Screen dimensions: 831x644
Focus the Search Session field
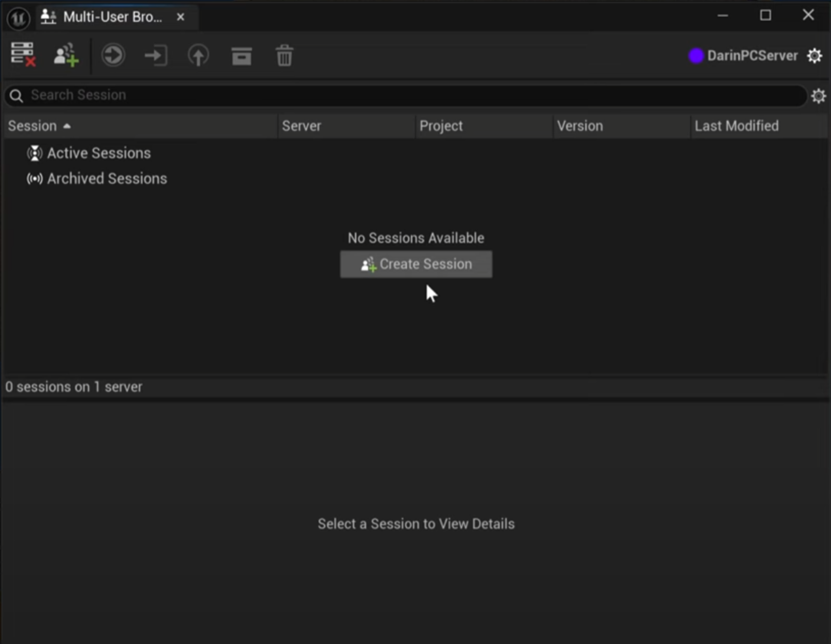coord(406,95)
